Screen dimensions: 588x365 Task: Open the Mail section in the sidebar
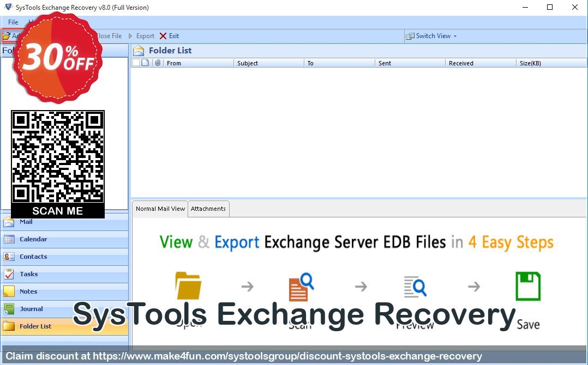[x=64, y=222]
